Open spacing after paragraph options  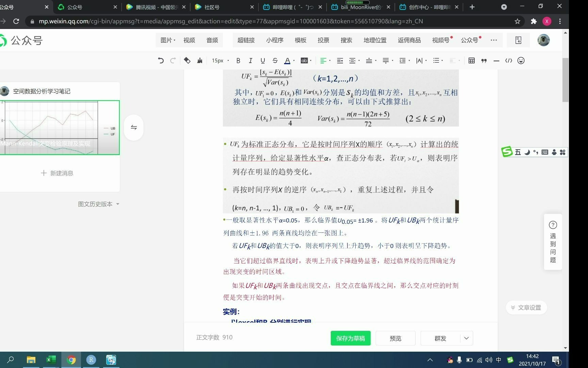(x=388, y=61)
